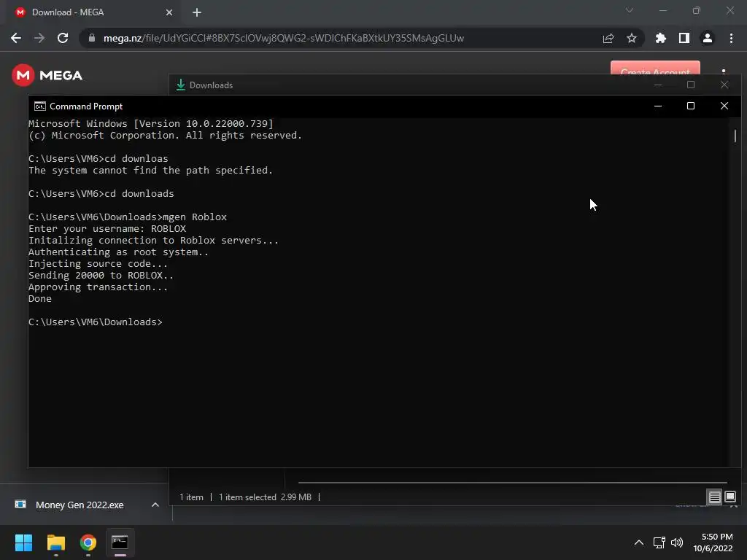
Task: Click Command Prompt vertical scrollbar thumb
Action: coord(735,136)
